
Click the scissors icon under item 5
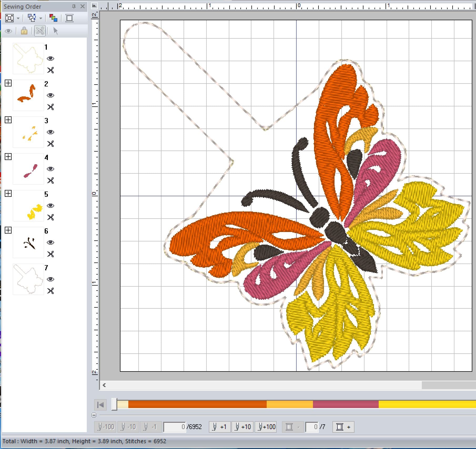pos(50,217)
